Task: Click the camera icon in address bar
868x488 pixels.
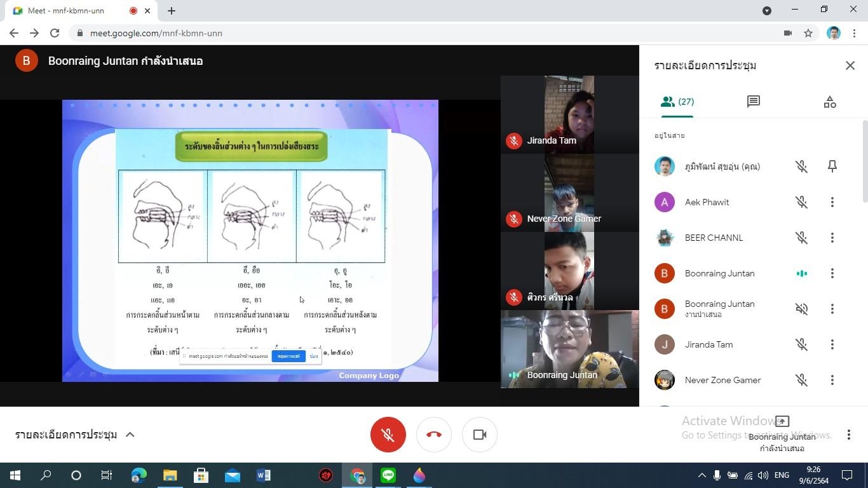Action: click(x=787, y=33)
